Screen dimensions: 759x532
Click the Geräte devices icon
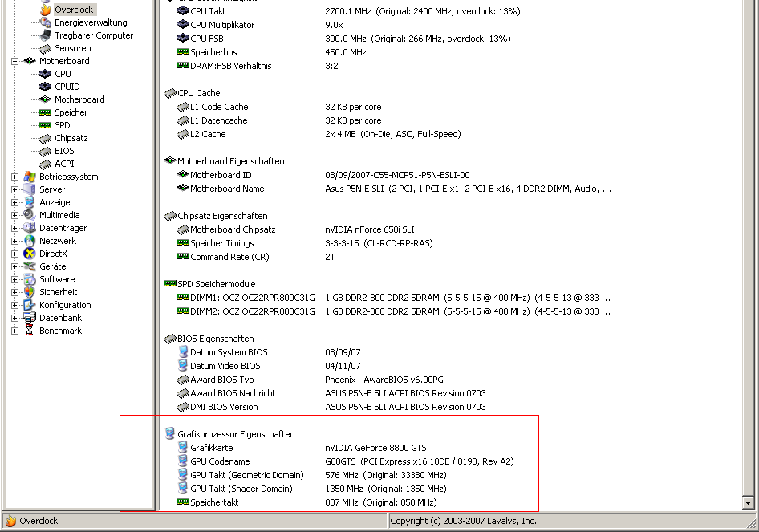coord(30,266)
